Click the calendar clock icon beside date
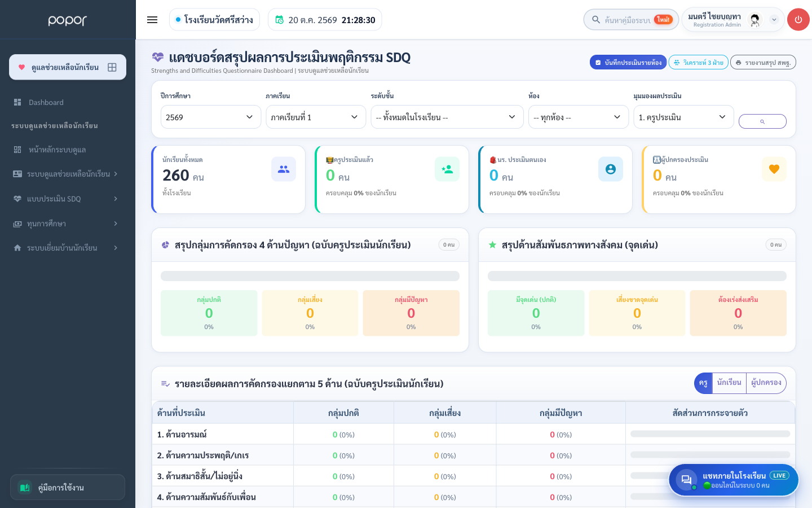This screenshot has width=812, height=508. 279,20
